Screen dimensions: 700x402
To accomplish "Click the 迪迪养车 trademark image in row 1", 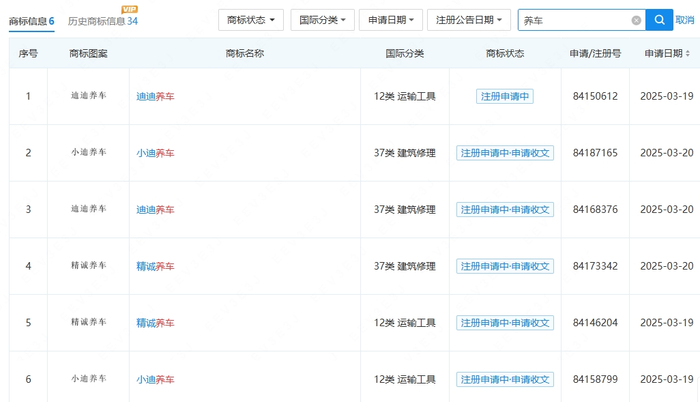I will (88, 96).
